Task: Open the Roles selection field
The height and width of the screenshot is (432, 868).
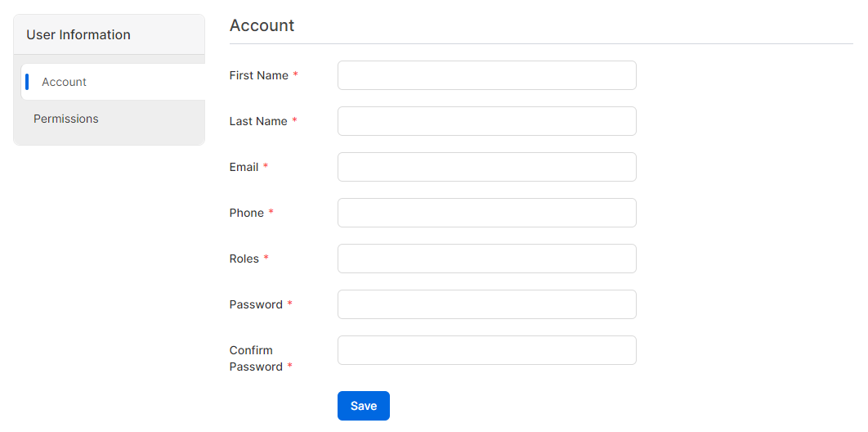Action: 486,259
